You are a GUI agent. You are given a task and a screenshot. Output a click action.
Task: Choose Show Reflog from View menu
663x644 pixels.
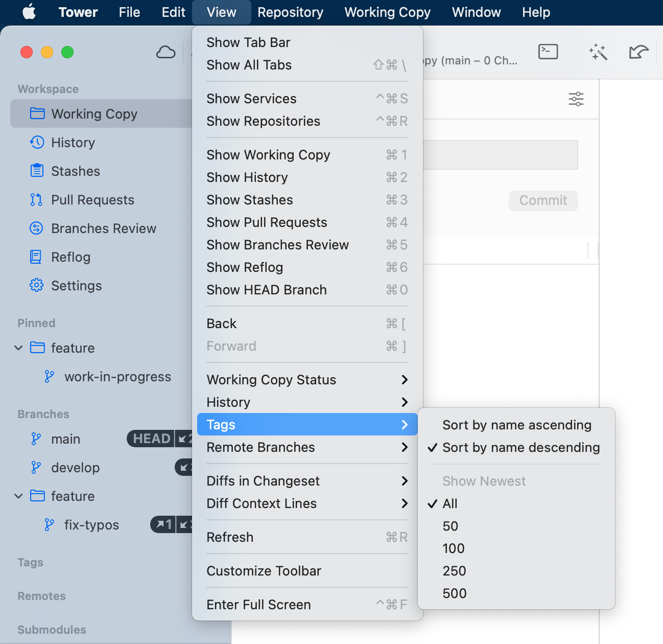245,268
